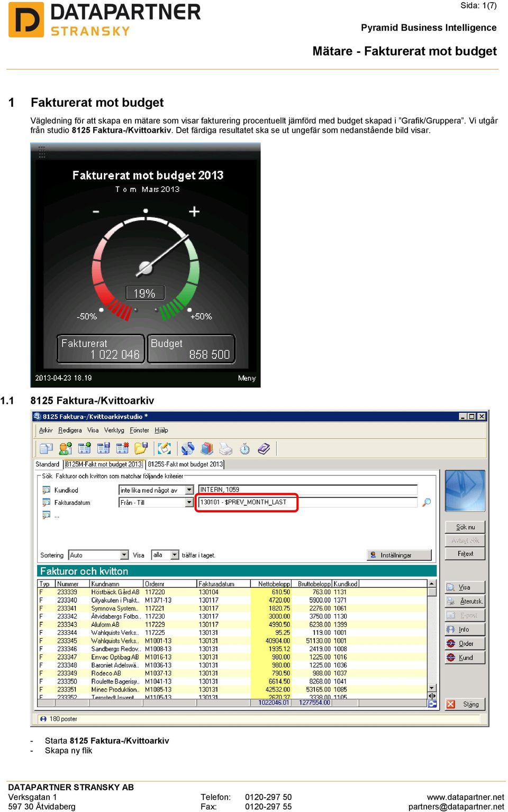This screenshot has width=508, height=812.
Task: Click the stacked books toolbar icon
Action: click(x=207, y=449)
